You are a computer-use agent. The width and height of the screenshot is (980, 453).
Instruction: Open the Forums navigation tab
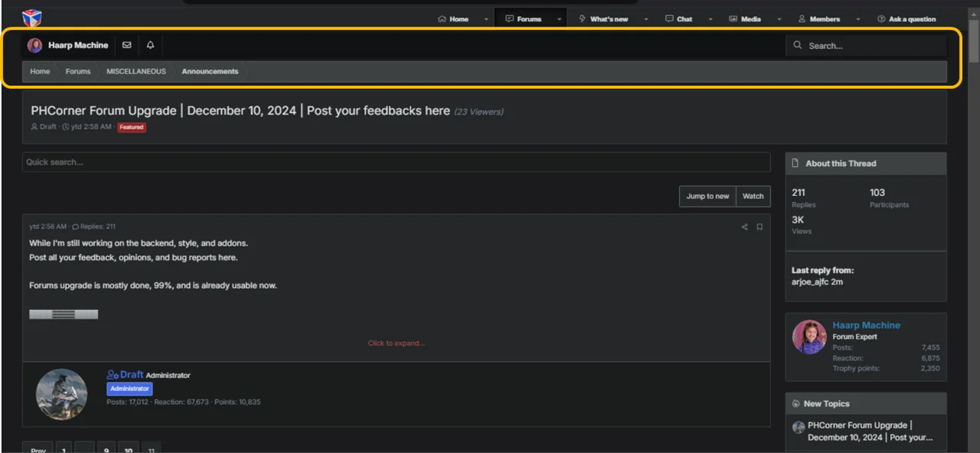tap(523, 19)
